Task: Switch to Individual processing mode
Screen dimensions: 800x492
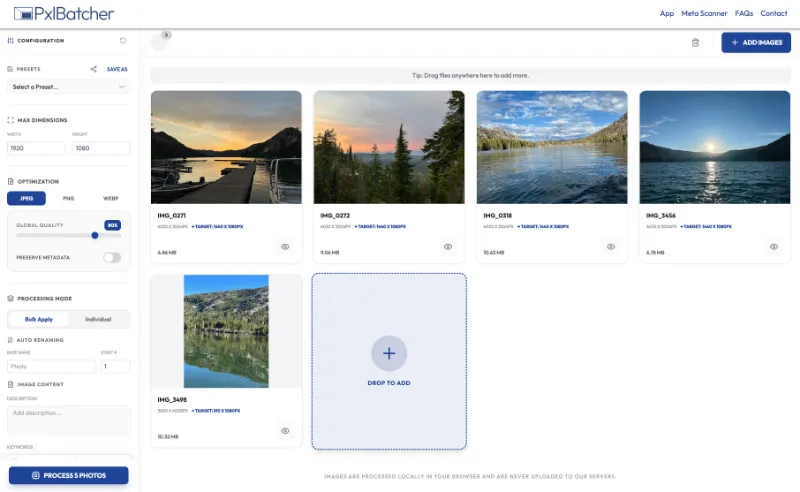Action: pyautogui.click(x=98, y=319)
